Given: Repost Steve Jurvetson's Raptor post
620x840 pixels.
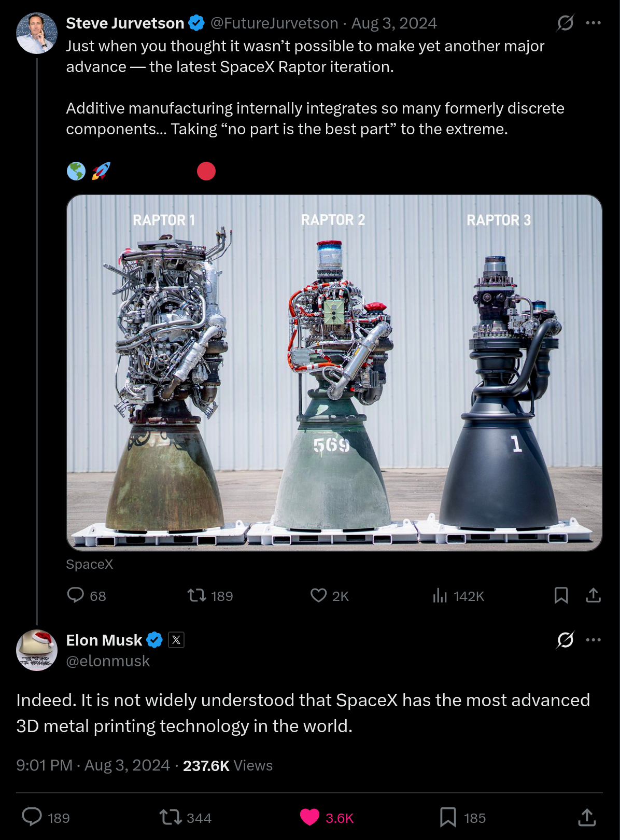Looking at the screenshot, I should (x=197, y=595).
